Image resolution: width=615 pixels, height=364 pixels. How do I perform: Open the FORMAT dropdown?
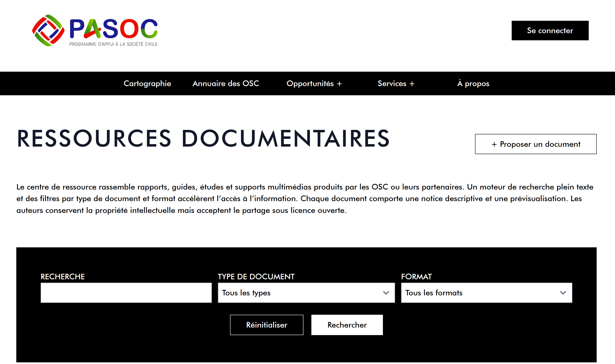coord(486,292)
